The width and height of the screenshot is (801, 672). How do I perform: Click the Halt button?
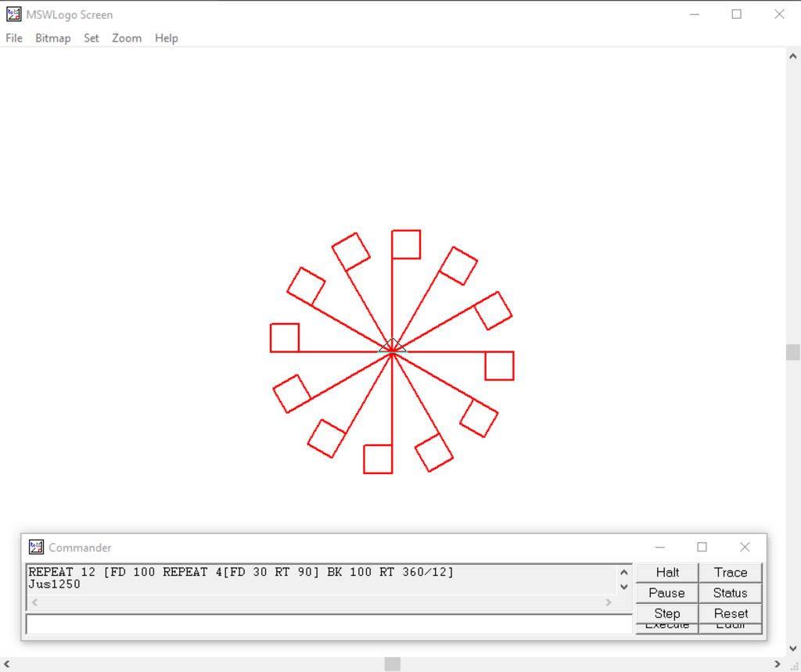[x=667, y=573]
